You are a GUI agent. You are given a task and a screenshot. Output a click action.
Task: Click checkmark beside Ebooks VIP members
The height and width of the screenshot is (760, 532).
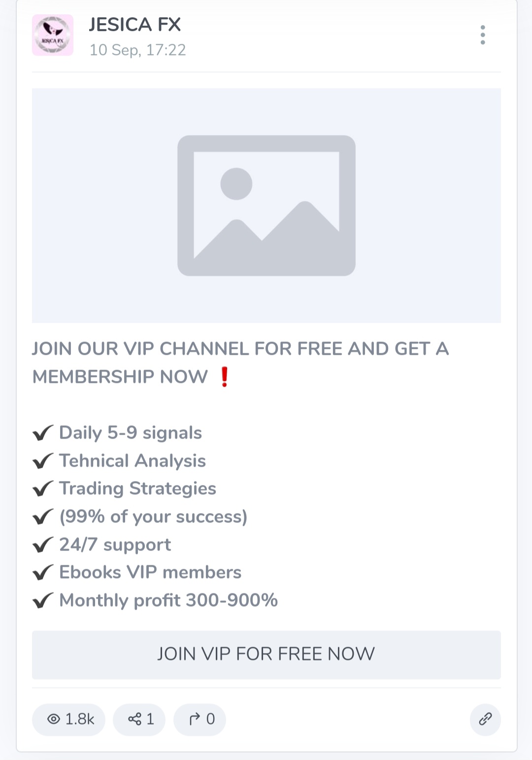[x=43, y=573]
